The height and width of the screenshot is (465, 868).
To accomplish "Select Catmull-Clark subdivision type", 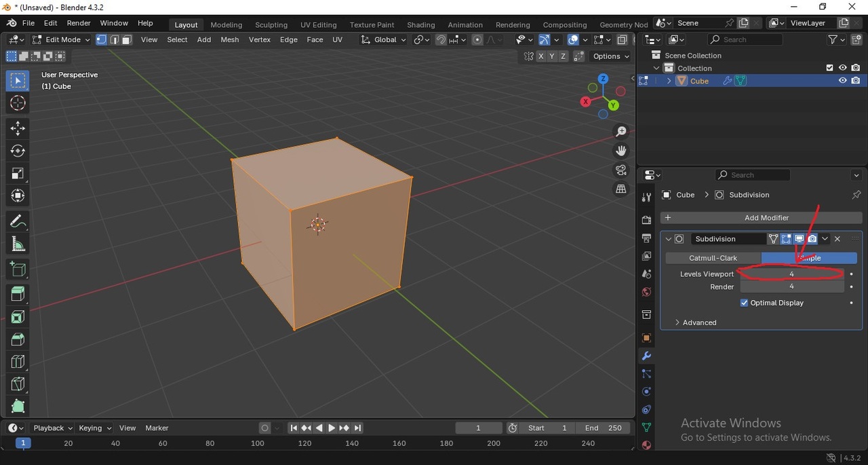I will [713, 258].
